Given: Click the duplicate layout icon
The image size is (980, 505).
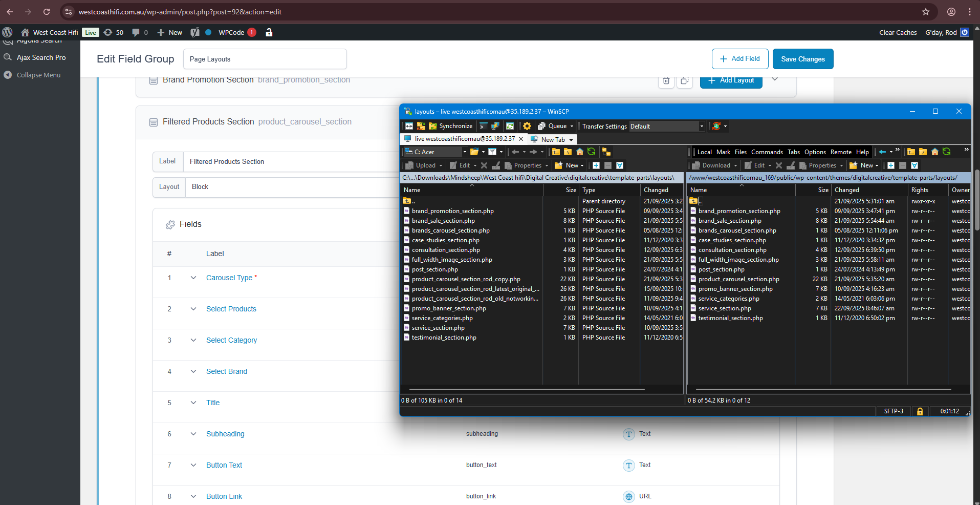Looking at the screenshot, I should (x=684, y=81).
